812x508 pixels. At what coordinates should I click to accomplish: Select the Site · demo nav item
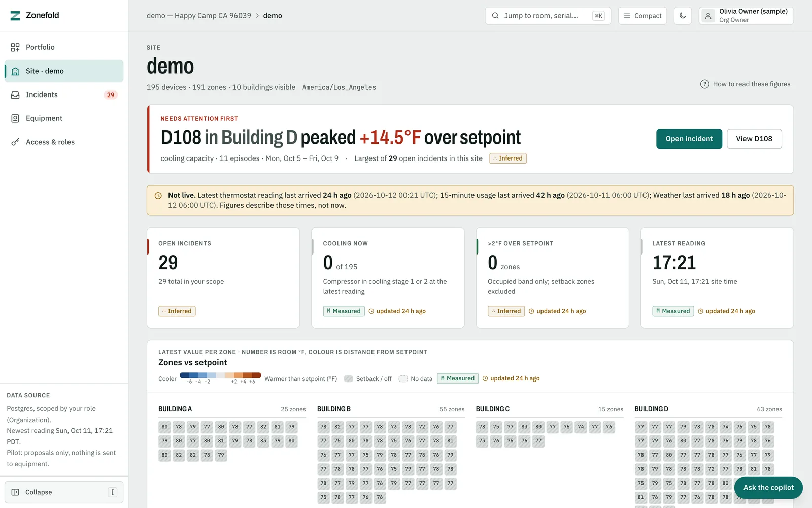pyautogui.click(x=64, y=71)
